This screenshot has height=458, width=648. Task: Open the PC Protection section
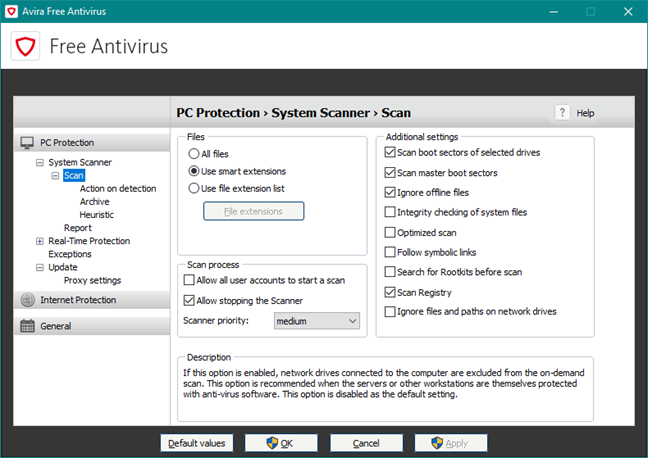pos(92,143)
